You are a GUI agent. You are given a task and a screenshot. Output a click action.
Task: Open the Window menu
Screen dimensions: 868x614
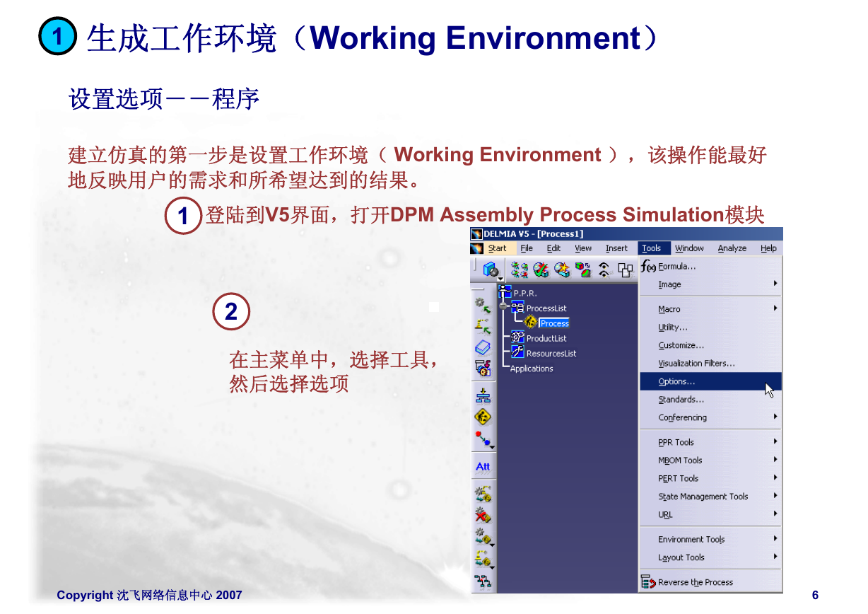tap(689, 248)
